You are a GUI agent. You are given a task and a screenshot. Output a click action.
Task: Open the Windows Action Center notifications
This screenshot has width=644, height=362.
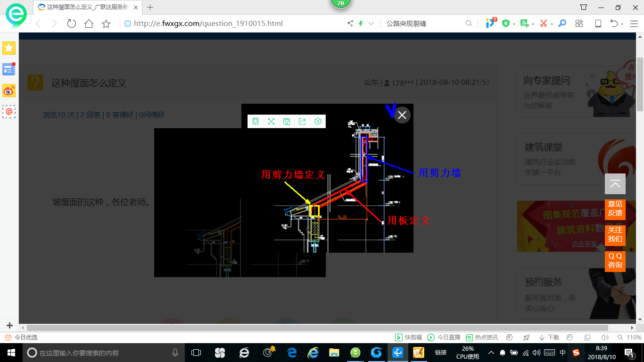(x=629, y=353)
